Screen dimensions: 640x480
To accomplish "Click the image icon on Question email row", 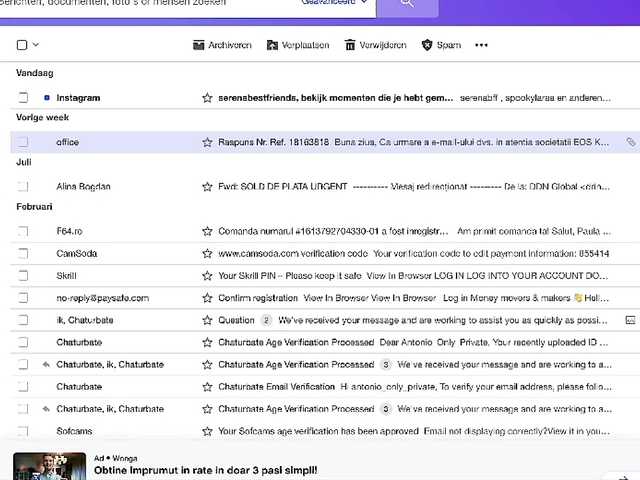I will (630, 320).
